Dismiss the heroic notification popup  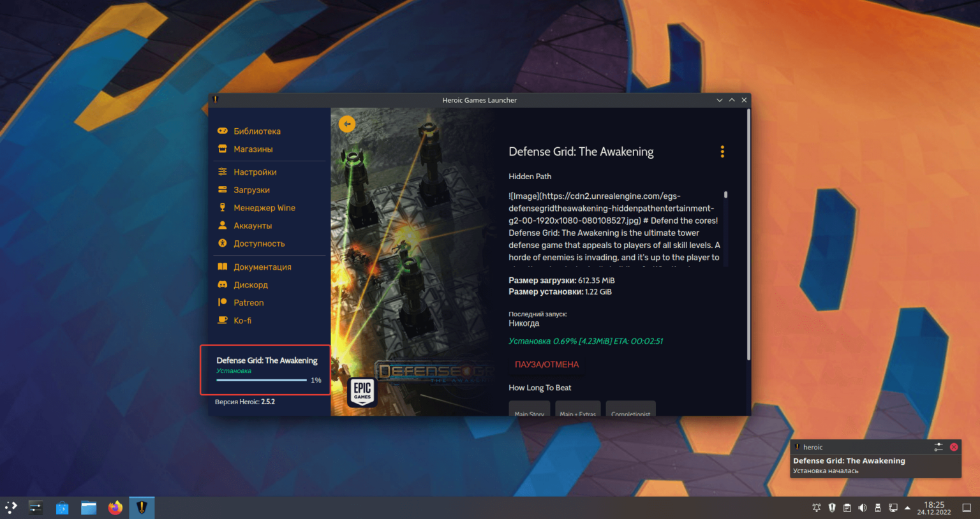click(x=954, y=447)
